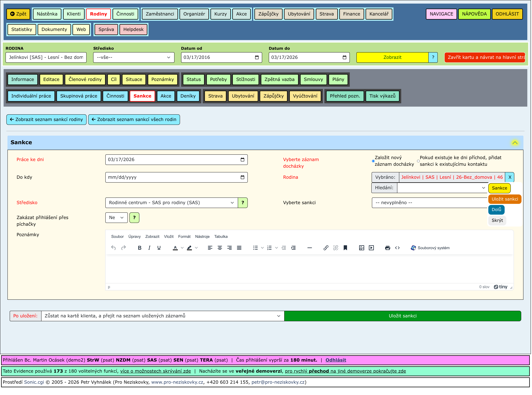Image resolution: width=532 pixels, height=395 pixels.
Task: Expand the 'Zakázat přihlášení' Ne dropdown
Action: point(116,218)
